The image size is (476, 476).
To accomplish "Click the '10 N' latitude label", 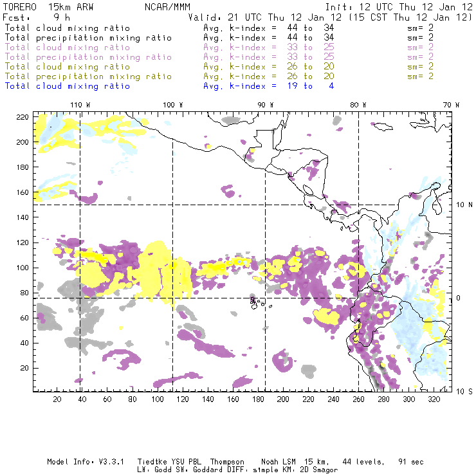I will [464, 205].
